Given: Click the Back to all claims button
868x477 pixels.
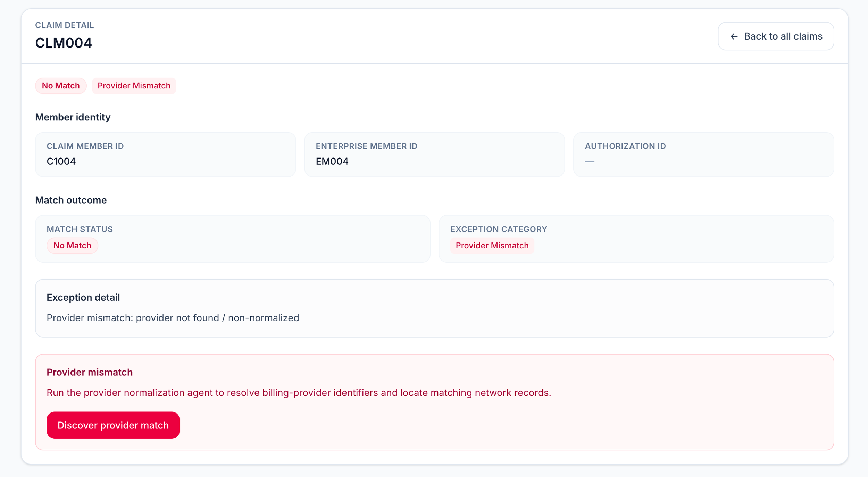Looking at the screenshot, I should pyautogui.click(x=776, y=36).
